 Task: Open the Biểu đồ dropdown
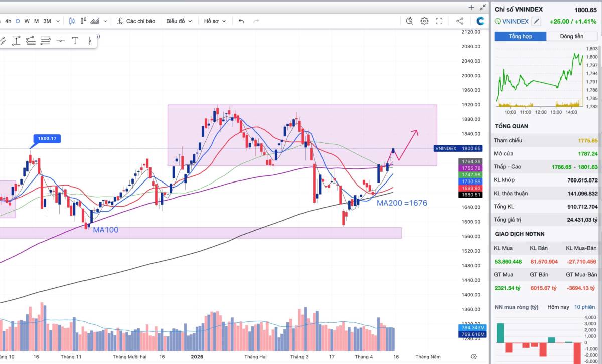[x=179, y=21]
